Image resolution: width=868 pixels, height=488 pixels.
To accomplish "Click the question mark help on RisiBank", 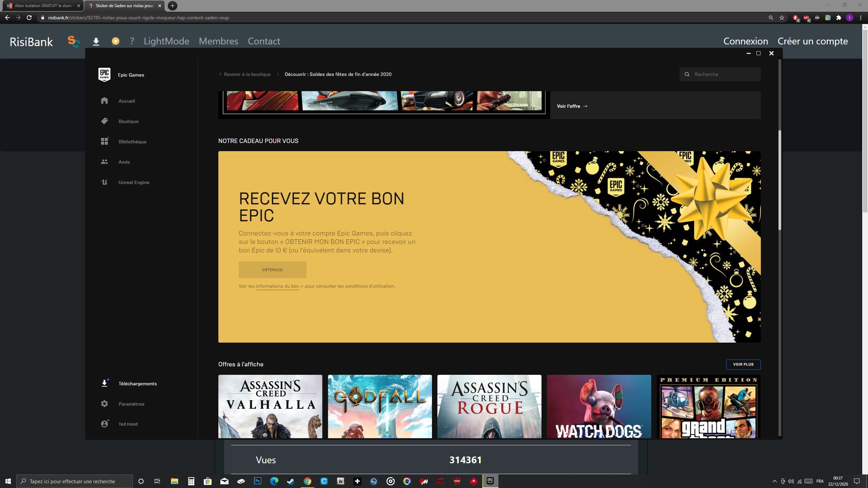I will tap(132, 41).
